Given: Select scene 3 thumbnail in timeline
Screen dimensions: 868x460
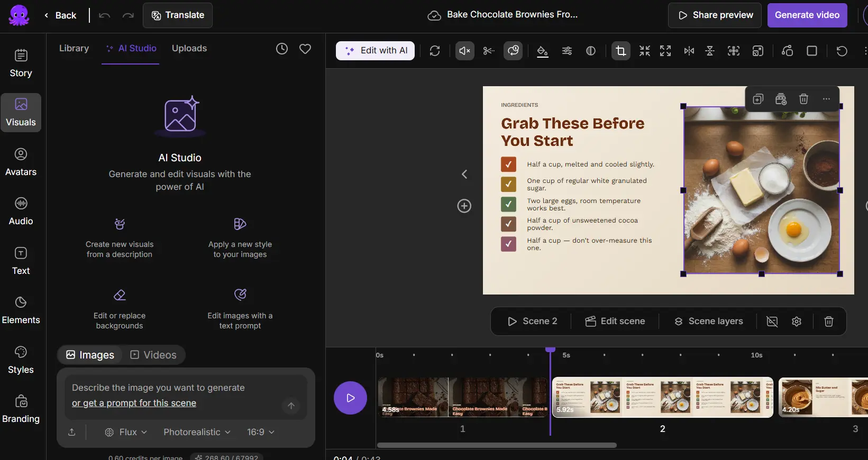Looking at the screenshot, I should click(x=823, y=397).
